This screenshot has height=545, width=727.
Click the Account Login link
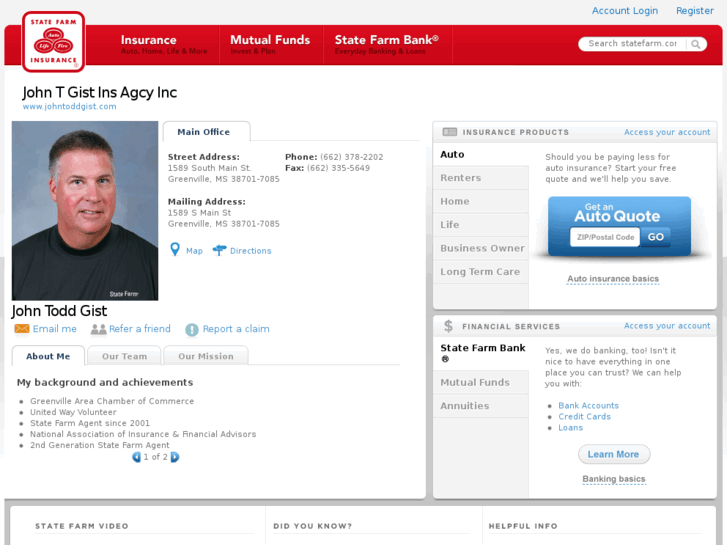(625, 11)
